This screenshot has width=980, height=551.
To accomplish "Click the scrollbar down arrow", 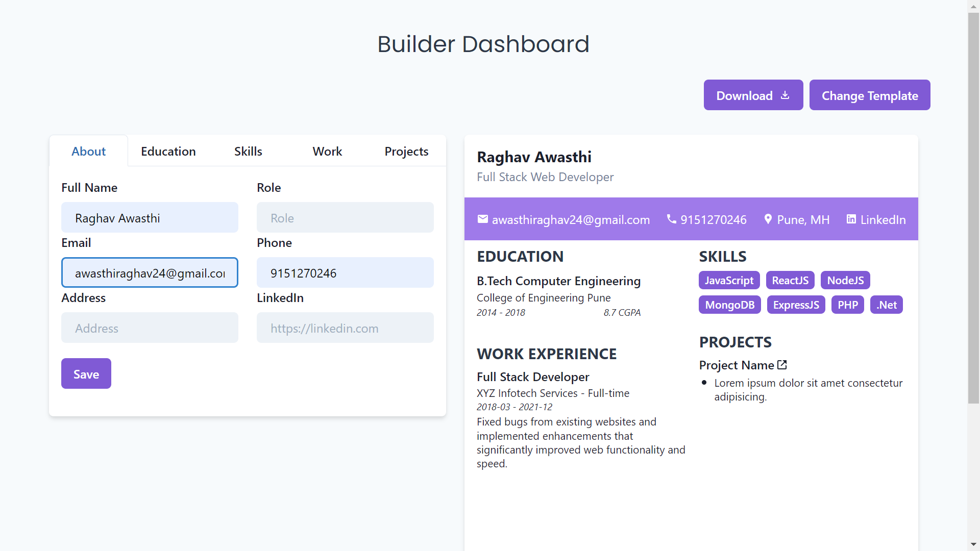I will (973, 544).
